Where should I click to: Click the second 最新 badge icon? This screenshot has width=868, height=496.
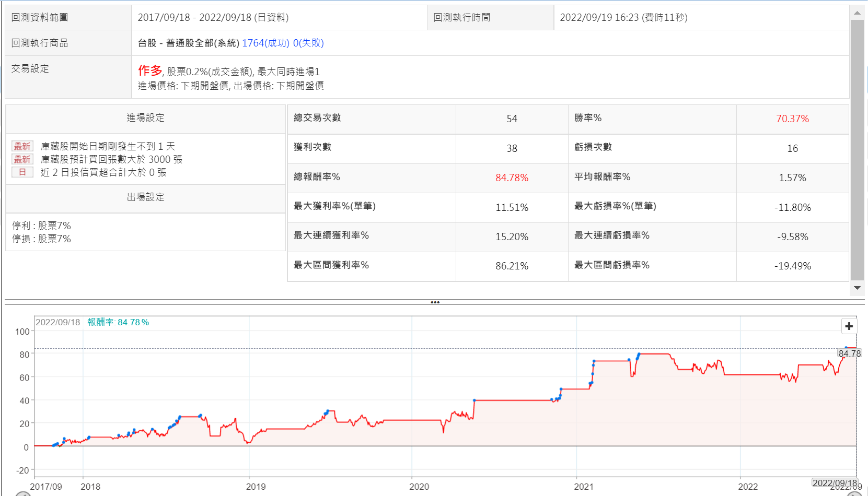22,159
